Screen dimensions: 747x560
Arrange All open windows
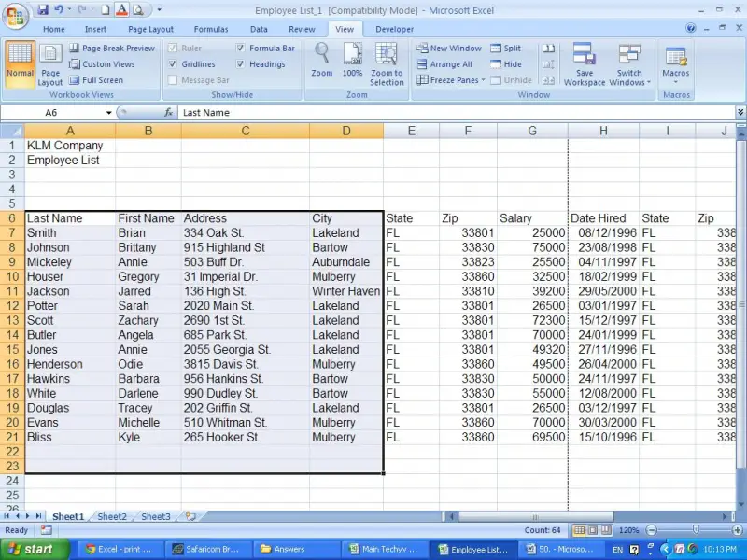pyautogui.click(x=444, y=64)
